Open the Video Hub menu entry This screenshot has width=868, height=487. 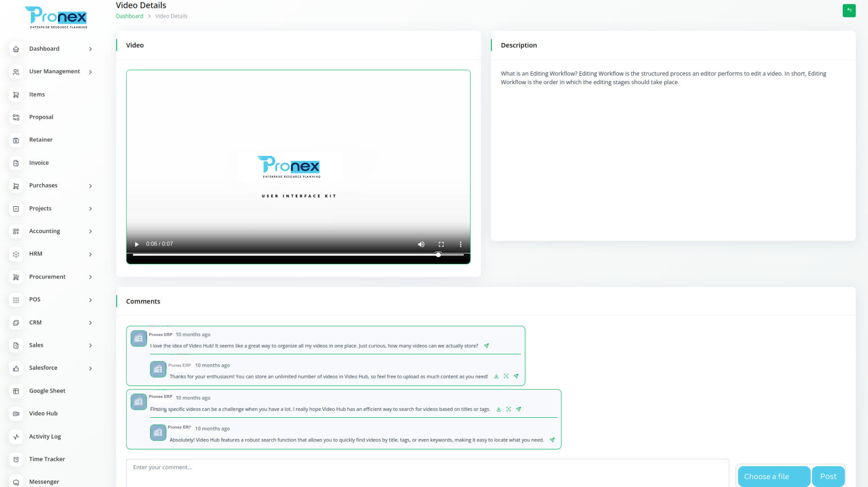click(44, 414)
